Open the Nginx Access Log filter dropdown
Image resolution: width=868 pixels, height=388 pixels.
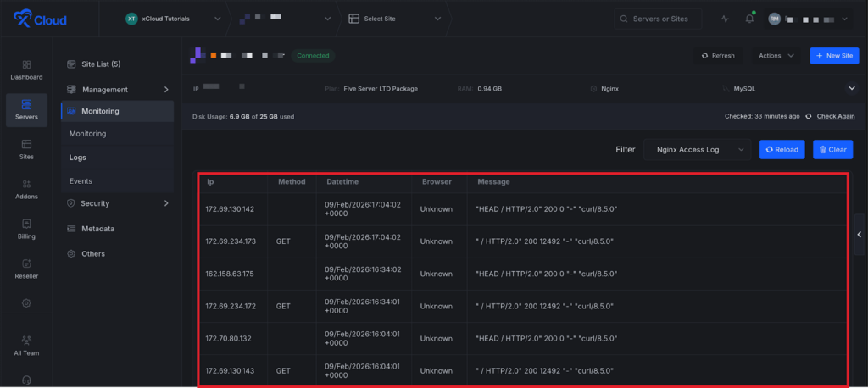pyautogui.click(x=697, y=150)
